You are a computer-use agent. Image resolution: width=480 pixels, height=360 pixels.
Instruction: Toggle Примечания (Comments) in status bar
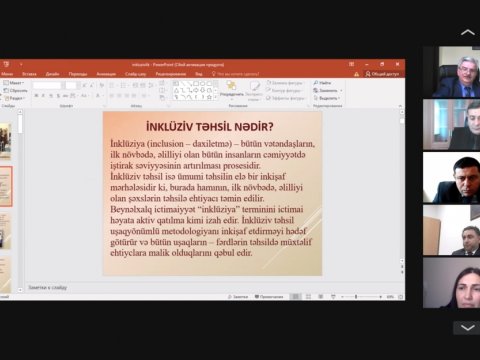[269, 297]
